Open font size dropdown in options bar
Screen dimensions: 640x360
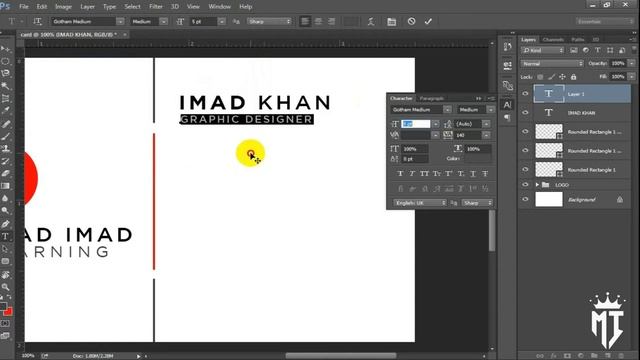222,21
